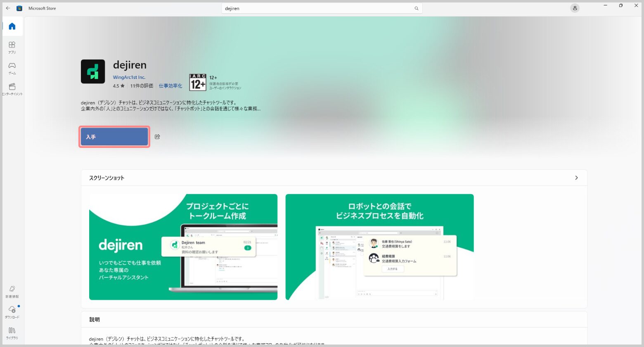This screenshot has height=347, width=644.
Task: Click the share icon beside 入手 button
Action: pyautogui.click(x=157, y=137)
